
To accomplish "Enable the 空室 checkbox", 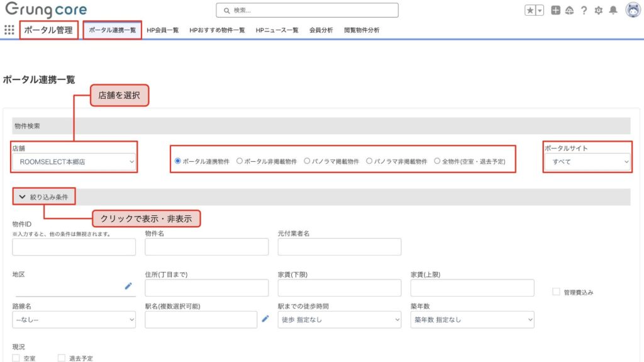I will (16, 358).
